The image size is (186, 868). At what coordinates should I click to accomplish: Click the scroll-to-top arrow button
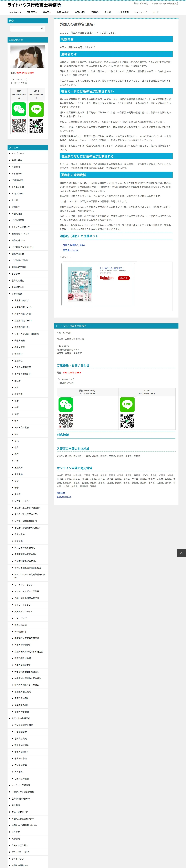182,553
